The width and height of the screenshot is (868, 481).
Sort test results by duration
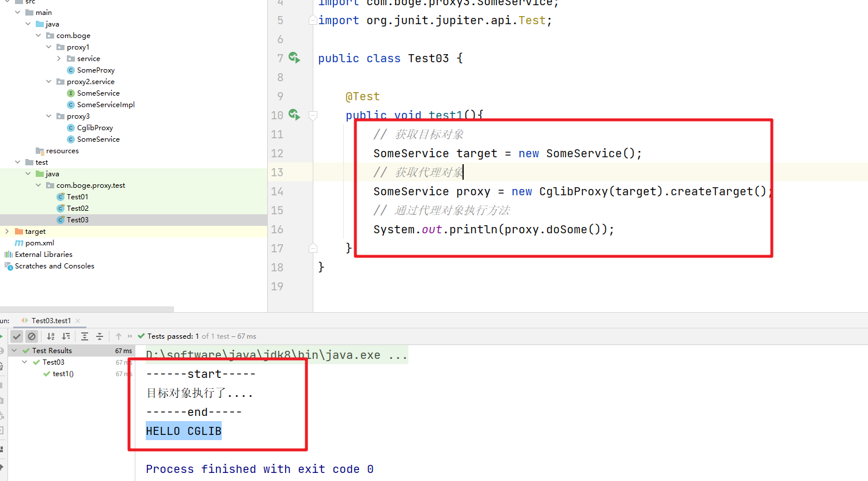click(66, 336)
